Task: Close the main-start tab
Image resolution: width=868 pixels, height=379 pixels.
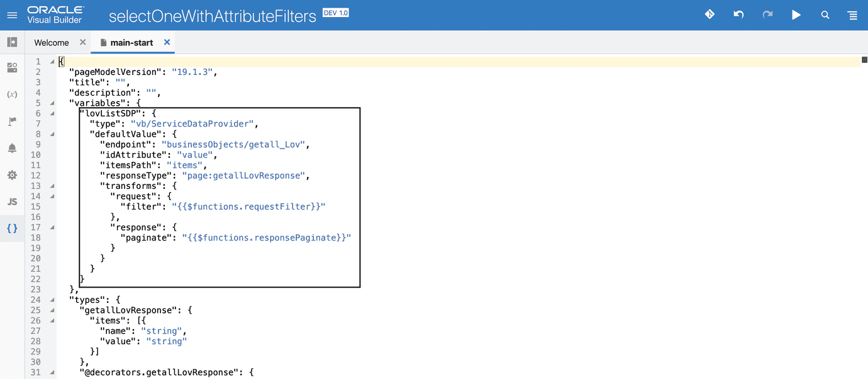Action: (x=167, y=42)
